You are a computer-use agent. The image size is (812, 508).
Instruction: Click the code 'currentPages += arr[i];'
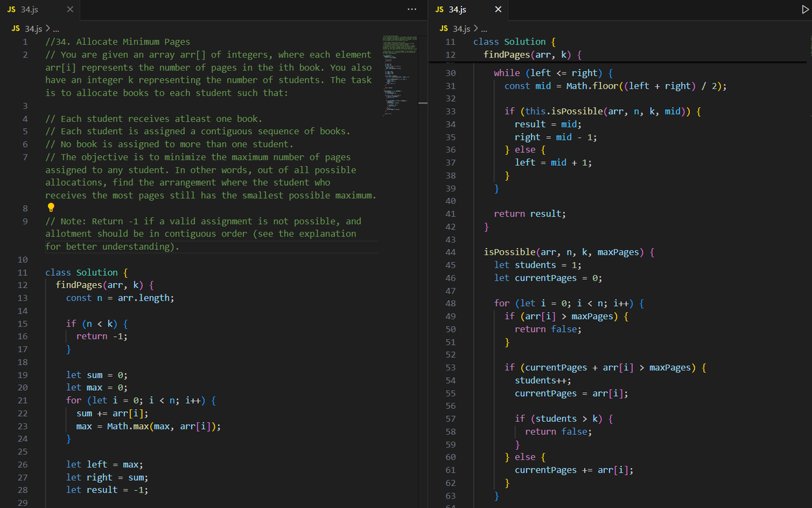point(574,469)
